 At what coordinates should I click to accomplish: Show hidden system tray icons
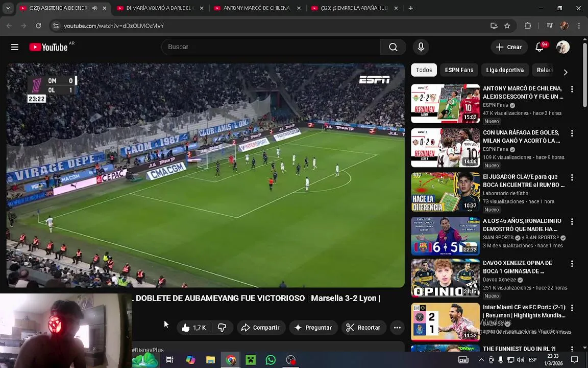481,360
